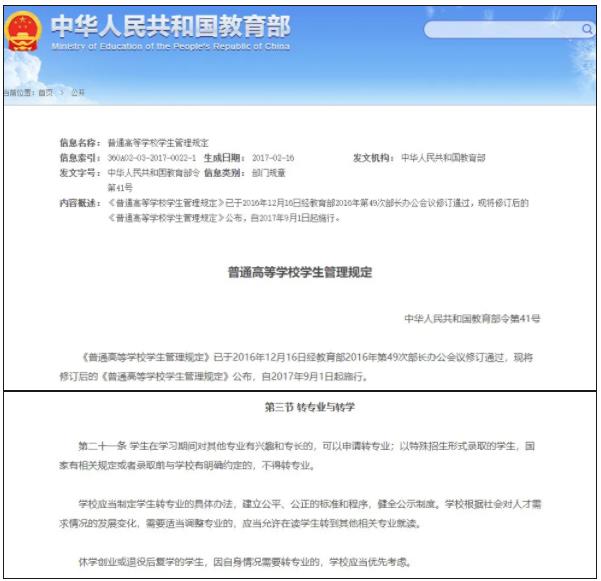Click the breadcrumb arrow separator after 首页
This screenshot has height=581, width=601.
(x=61, y=92)
